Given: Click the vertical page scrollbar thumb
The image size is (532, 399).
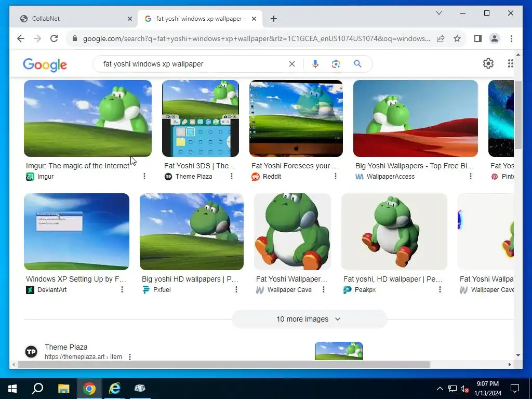Looking at the screenshot, I should coord(518,115).
